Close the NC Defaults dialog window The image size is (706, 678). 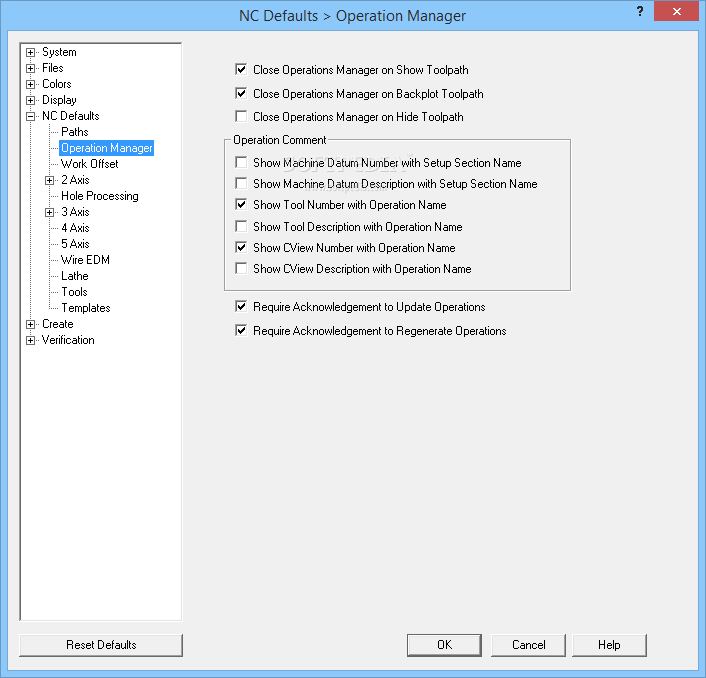pyautogui.click(x=677, y=11)
